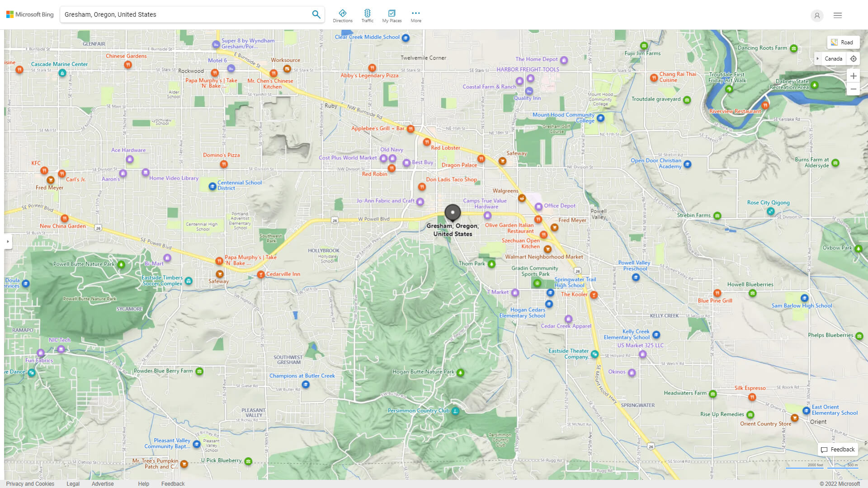The width and height of the screenshot is (868, 488).
Task: Toggle the Traffic overlay
Action: [x=367, y=15]
